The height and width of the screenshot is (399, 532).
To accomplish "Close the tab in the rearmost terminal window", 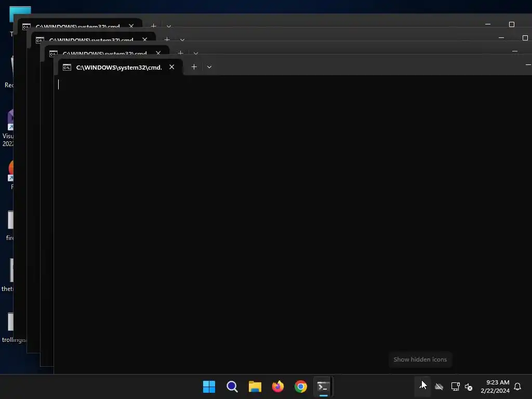I will (131, 25).
